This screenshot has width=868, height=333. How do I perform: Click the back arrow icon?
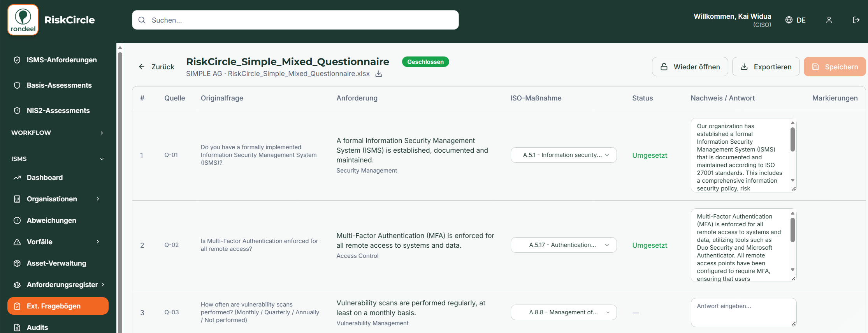point(142,67)
